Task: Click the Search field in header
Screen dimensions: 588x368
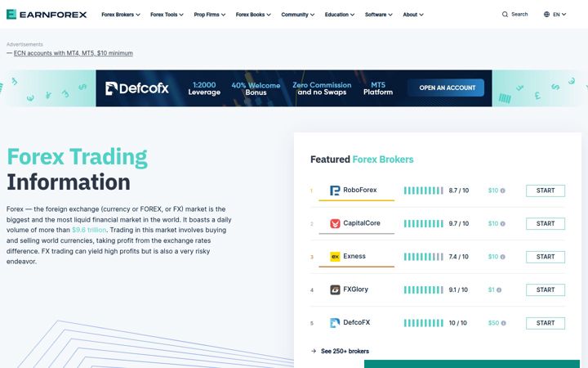Action: pos(514,14)
